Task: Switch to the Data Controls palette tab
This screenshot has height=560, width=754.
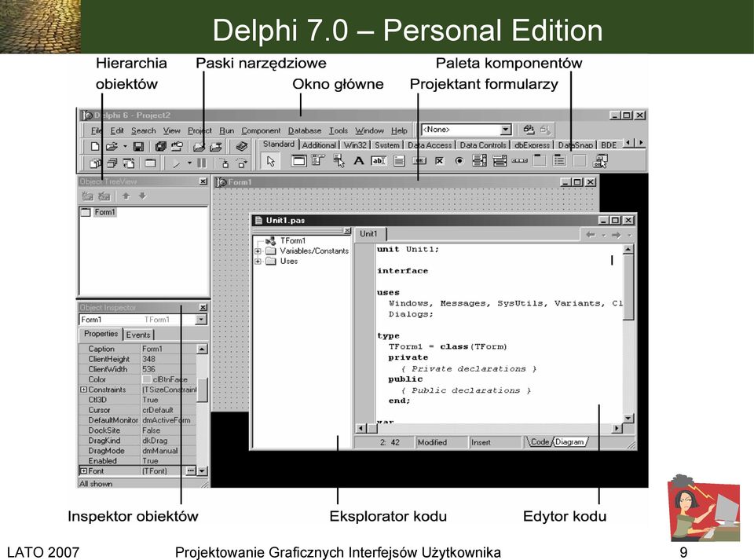Action: click(483, 145)
